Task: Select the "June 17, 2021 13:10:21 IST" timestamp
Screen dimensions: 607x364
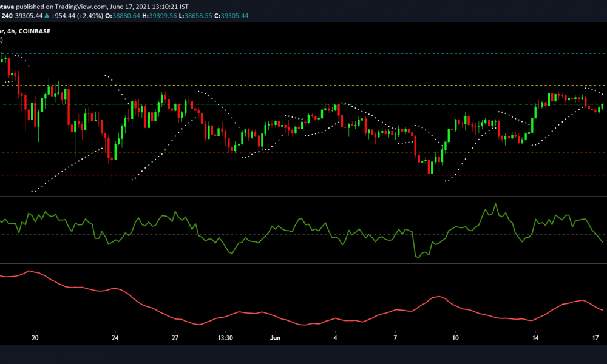Action: tap(149, 7)
